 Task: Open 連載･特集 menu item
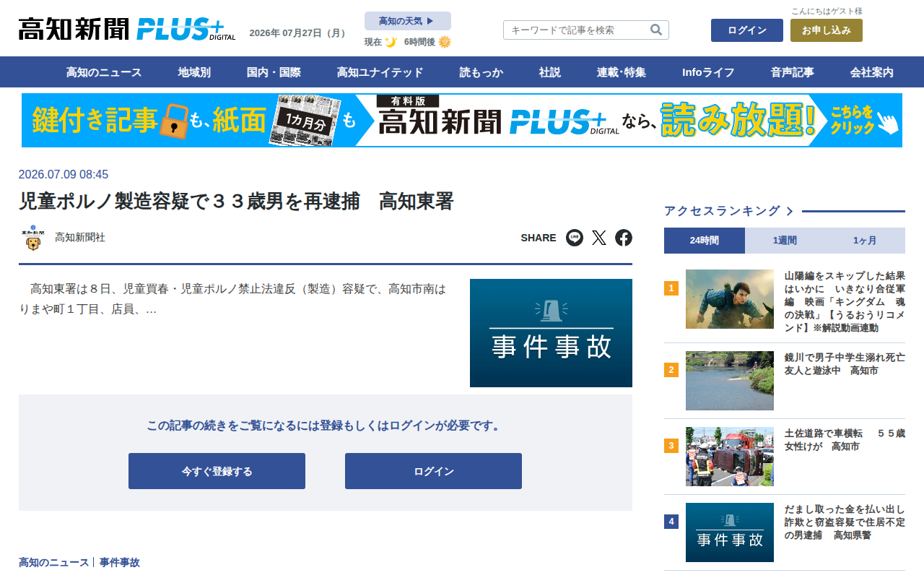622,72
